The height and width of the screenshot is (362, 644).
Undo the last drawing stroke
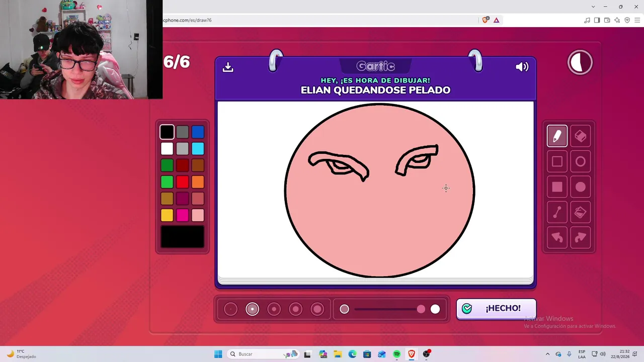coord(557,238)
